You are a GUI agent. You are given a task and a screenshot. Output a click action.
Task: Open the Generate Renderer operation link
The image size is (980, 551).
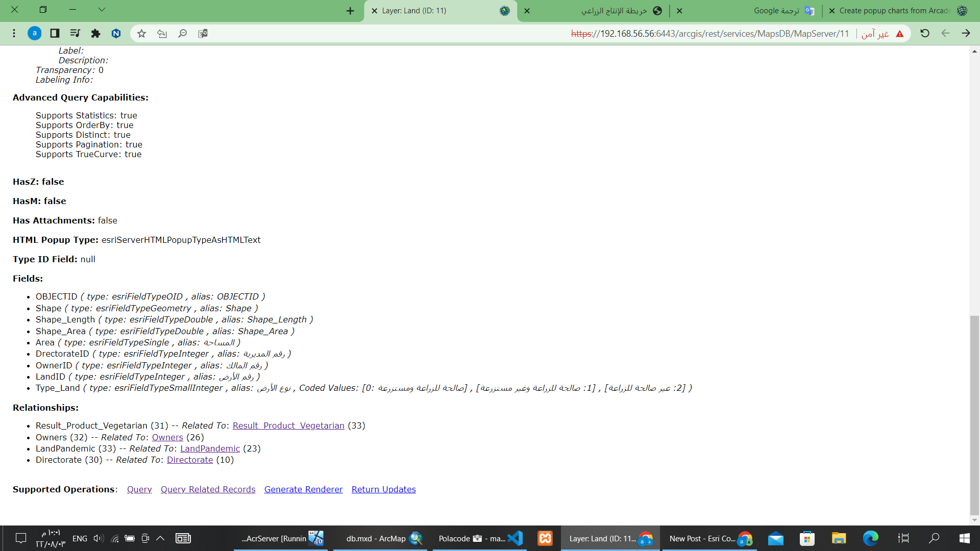(303, 489)
